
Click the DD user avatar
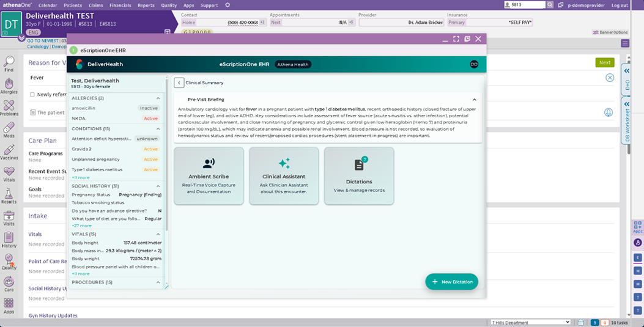pos(474,64)
